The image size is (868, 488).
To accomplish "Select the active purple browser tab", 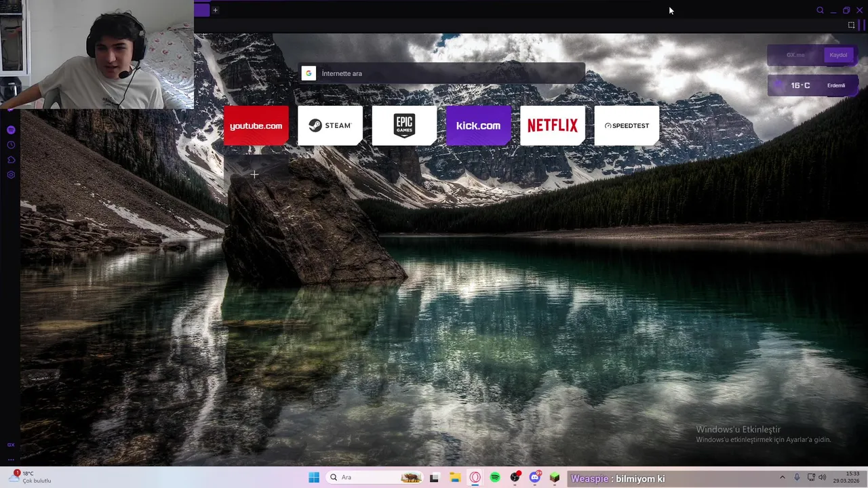I will click(201, 10).
